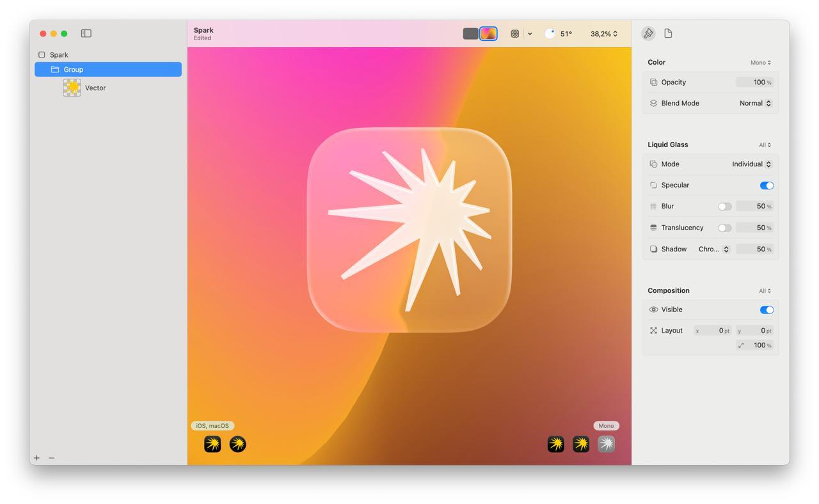Toggle the sidebar panel button

click(86, 33)
